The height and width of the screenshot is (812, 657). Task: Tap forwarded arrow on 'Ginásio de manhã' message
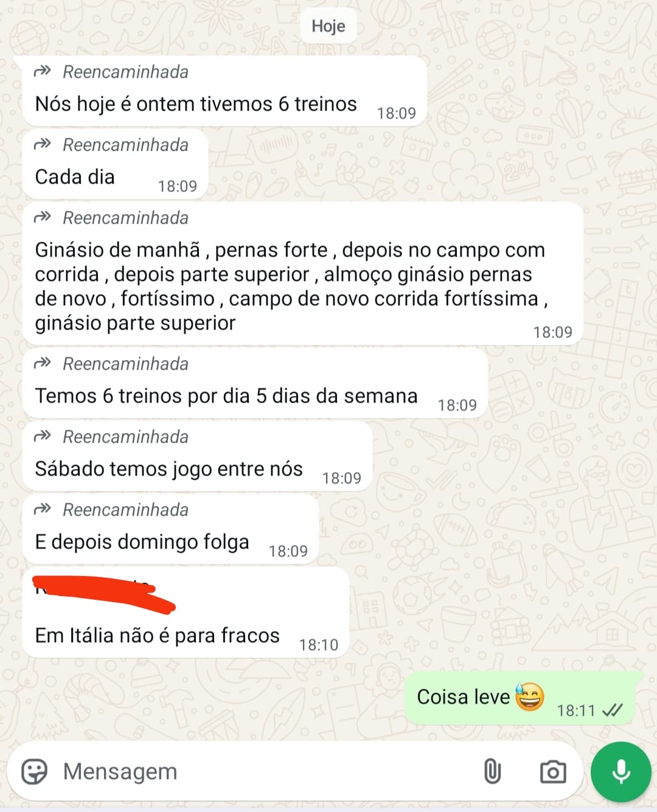point(43,218)
